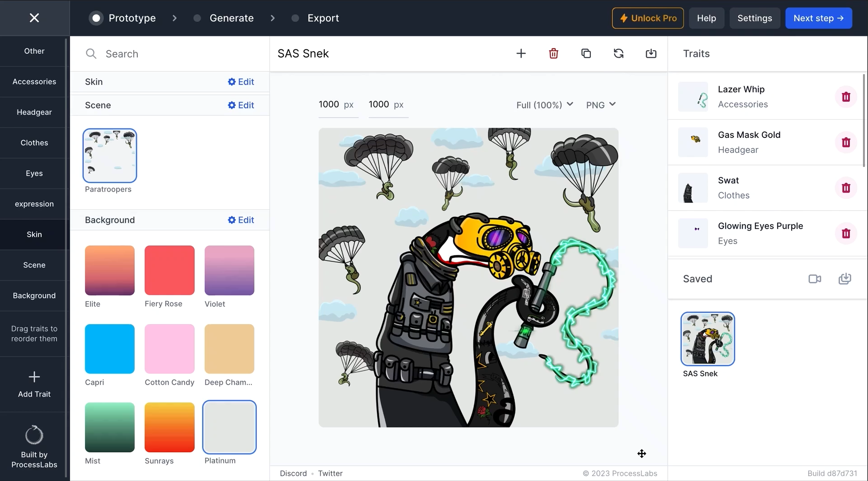Click the export-all icon in Saved section

click(844, 279)
